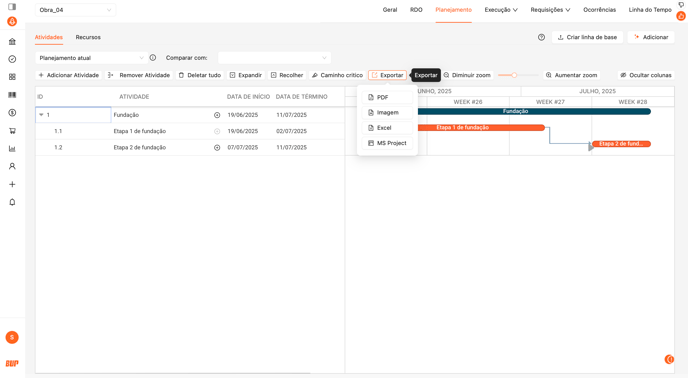Image resolution: width=688 pixels, height=378 pixels.
Task: Export as PDF
Action: (387, 97)
